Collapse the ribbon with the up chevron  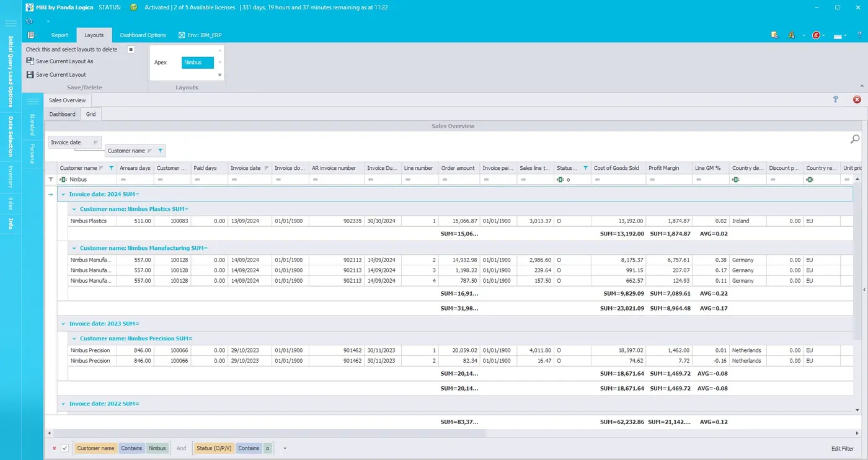click(x=862, y=86)
